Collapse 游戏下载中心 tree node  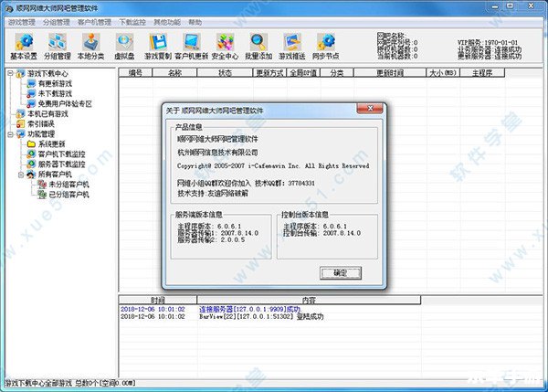pos(10,73)
